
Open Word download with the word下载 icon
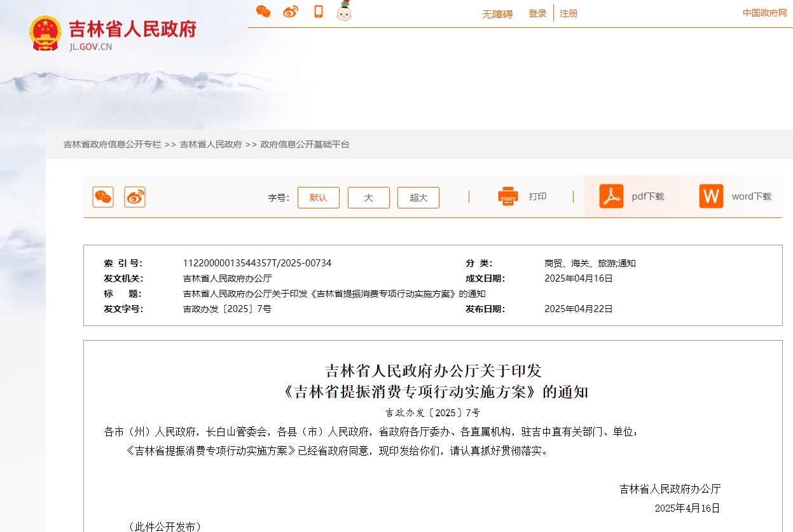click(711, 196)
